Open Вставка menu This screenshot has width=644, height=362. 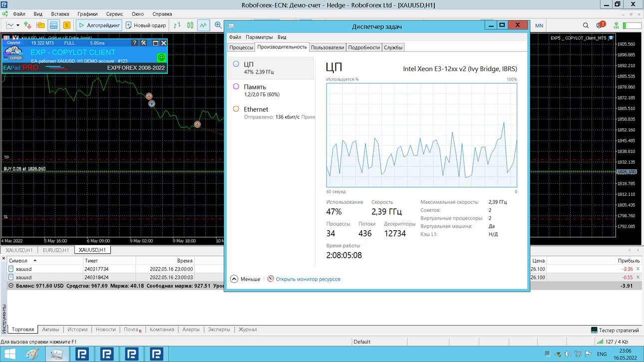[60, 14]
